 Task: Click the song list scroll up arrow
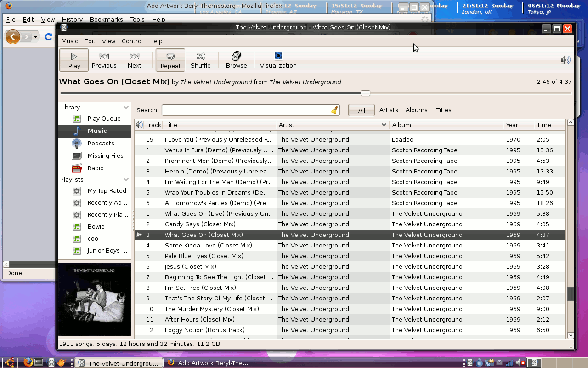coord(571,122)
